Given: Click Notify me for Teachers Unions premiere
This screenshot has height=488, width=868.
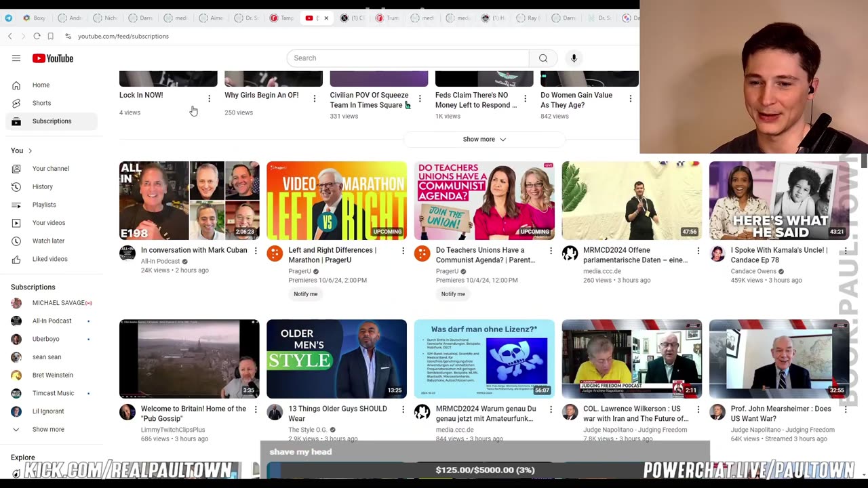Looking at the screenshot, I should click(453, 294).
